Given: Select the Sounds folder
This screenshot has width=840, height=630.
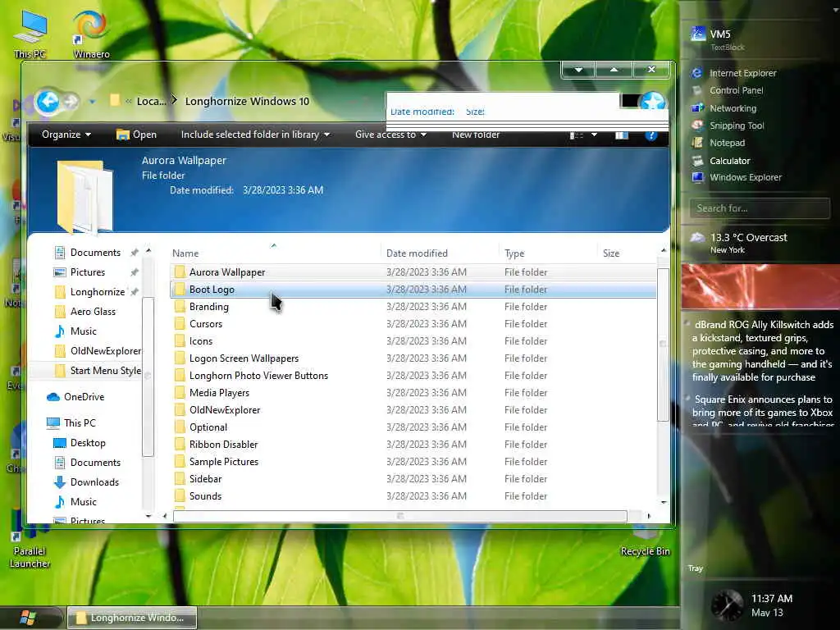Looking at the screenshot, I should tap(413, 496).
